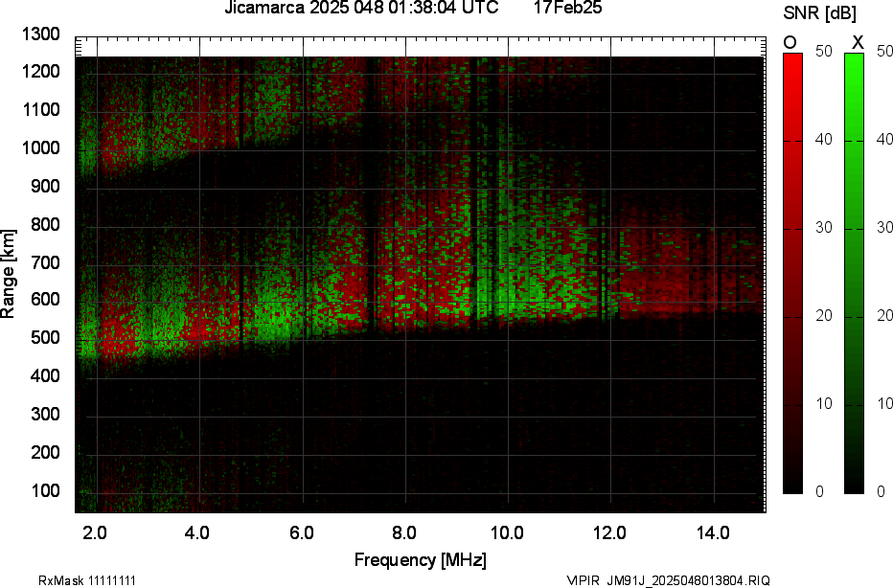The image size is (893, 588).
Task: Click the 2.0 frequency tick label
Action: pos(95,533)
